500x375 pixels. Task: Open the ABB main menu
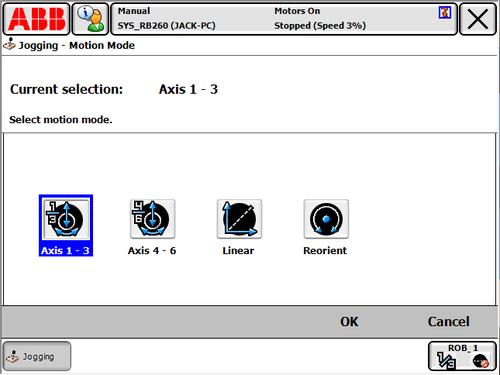tap(36, 19)
